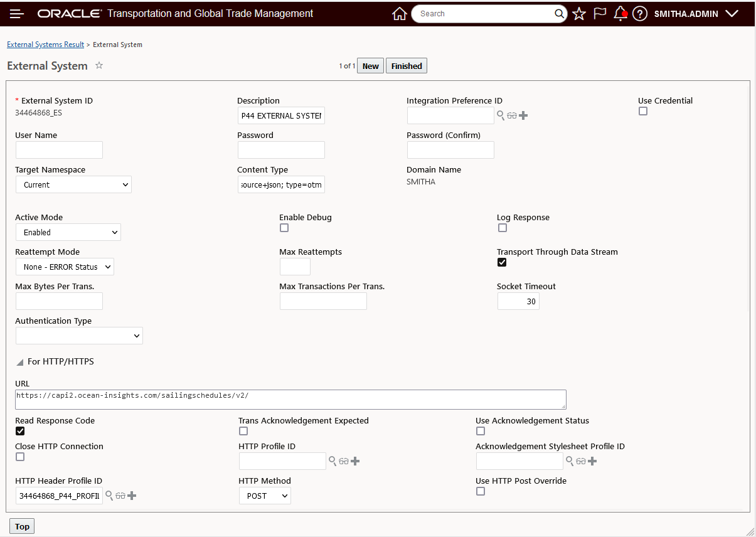Open Target Namespace dropdown
The width and height of the screenshot is (756, 537).
coord(73,184)
